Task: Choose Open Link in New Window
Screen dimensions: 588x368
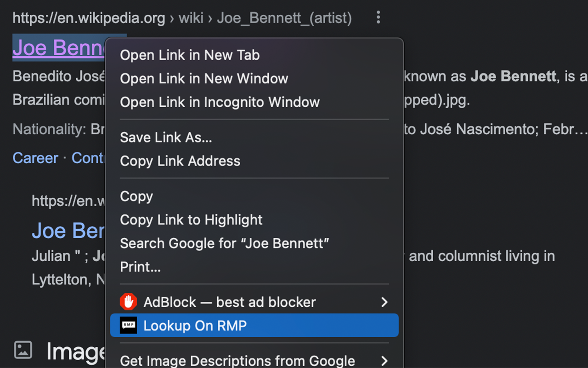Action: (x=204, y=79)
